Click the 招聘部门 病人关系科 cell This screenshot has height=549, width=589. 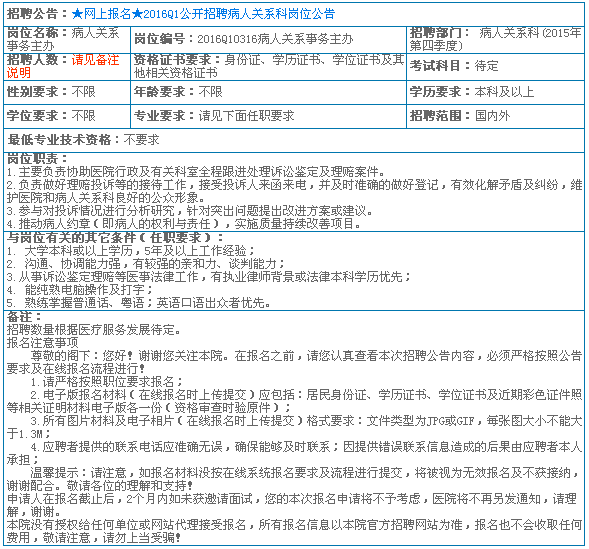tap(495, 39)
